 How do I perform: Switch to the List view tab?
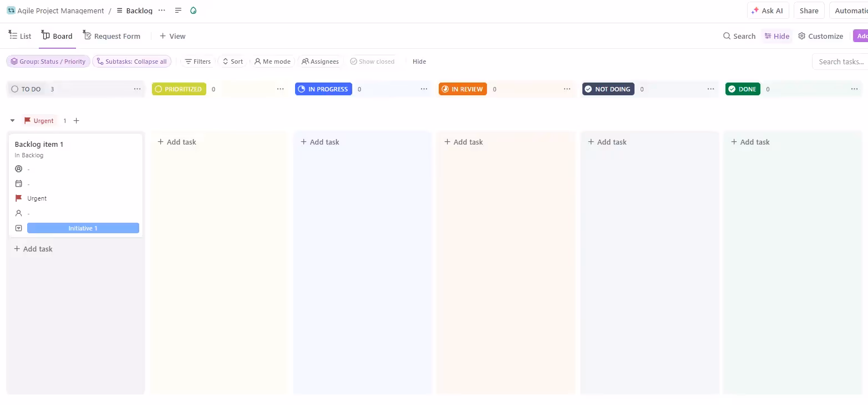19,35
